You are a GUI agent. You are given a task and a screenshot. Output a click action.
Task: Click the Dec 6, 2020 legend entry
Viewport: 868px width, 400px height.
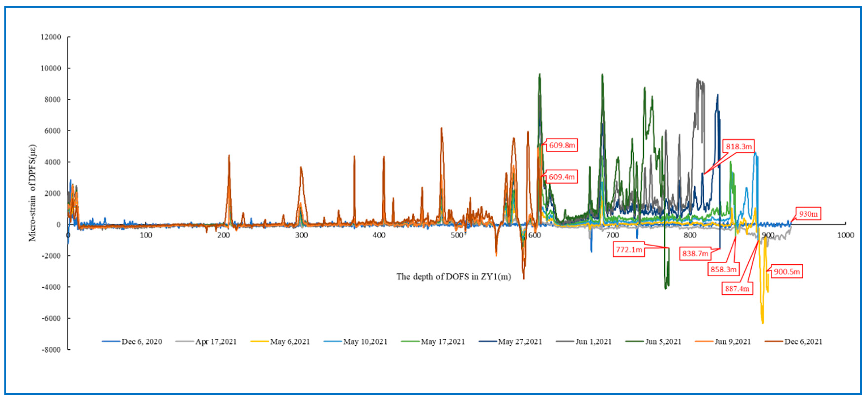[141, 342]
